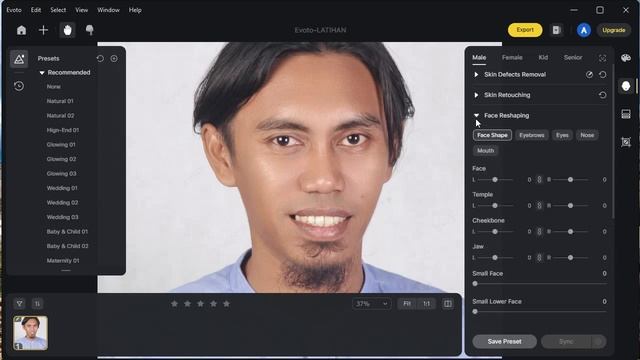Toggle the before/after compare view icon
This screenshot has height=360, width=640.
448,304
